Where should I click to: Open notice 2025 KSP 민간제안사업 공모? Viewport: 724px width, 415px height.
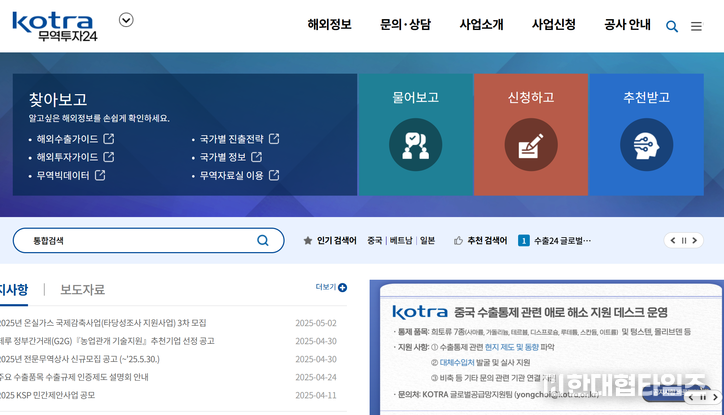(48, 395)
